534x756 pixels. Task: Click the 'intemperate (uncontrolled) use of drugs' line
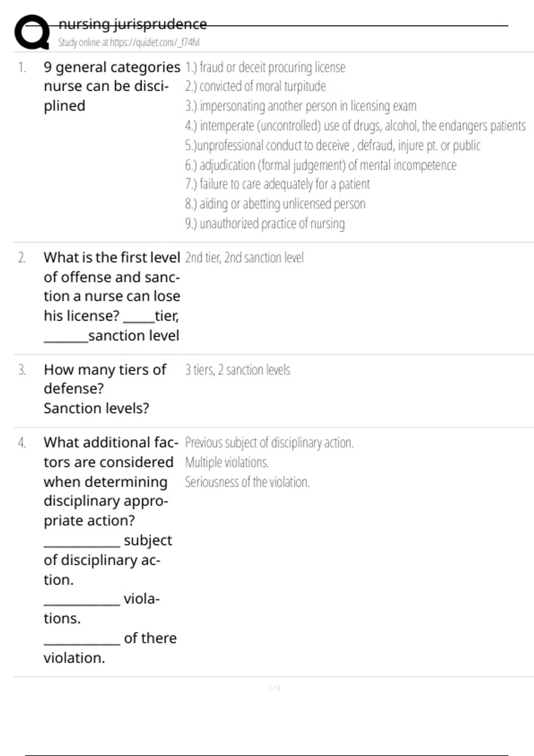tap(355, 126)
